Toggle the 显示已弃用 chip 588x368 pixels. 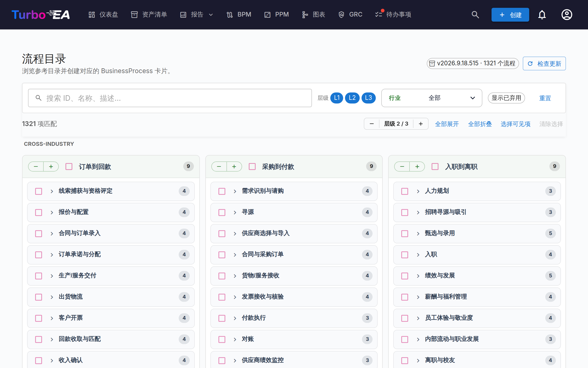coord(506,98)
